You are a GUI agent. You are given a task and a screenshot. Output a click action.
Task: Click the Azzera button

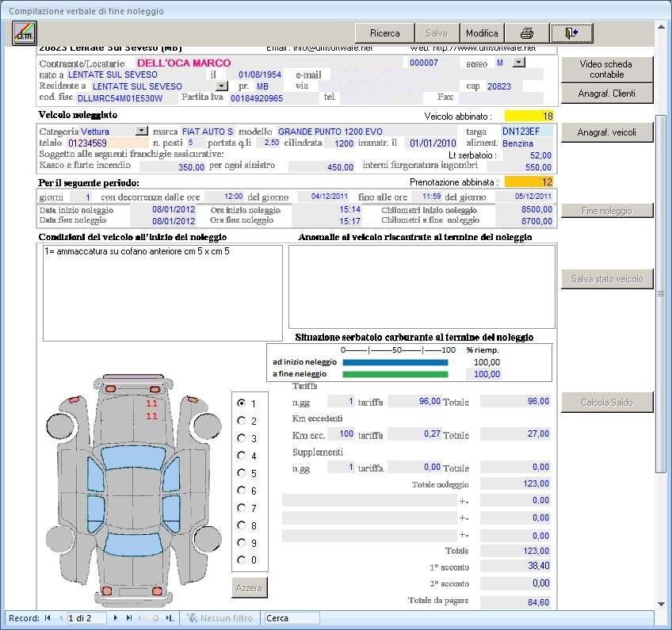coord(249,588)
